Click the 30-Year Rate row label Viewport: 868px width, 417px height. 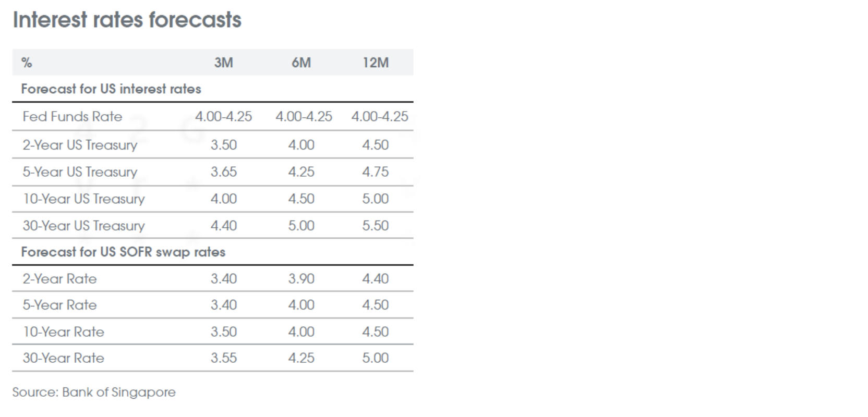point(63,358)
